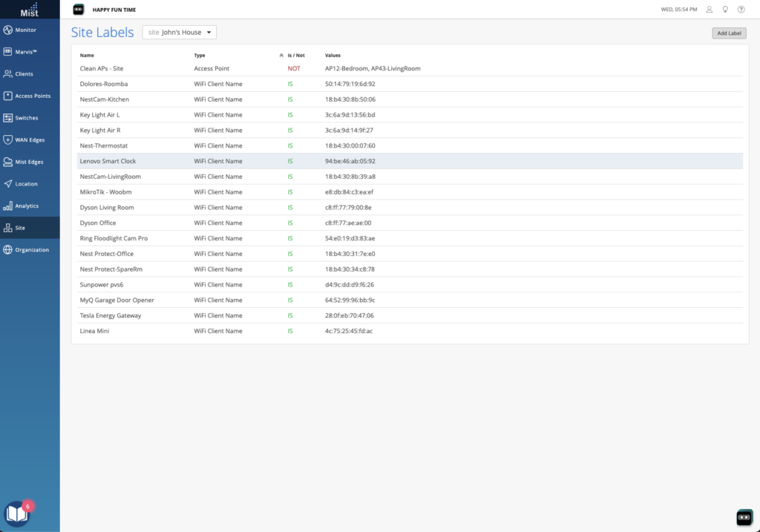This screenshot has height=532, width=760.
Task: Click the lightbulb ideas icon
Action: (x=725, y=9)
